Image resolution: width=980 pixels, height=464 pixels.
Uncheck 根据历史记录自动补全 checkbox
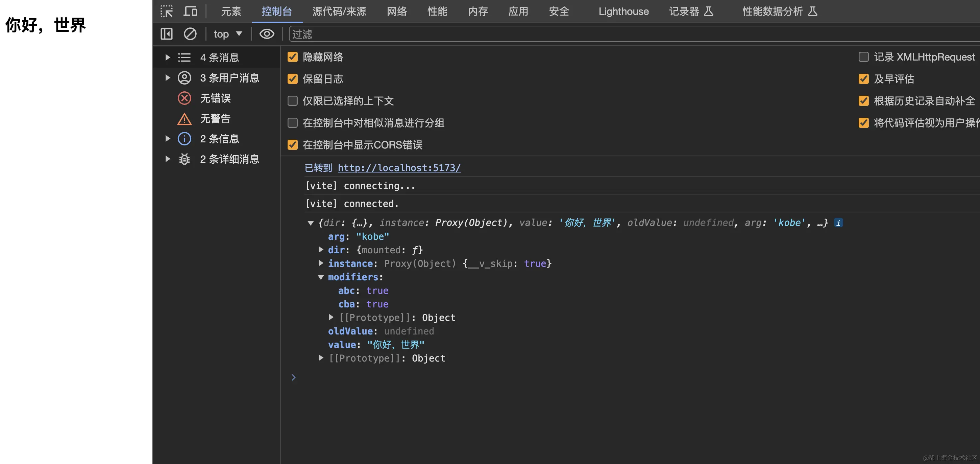pyautogui.click(x=863, y=101)
